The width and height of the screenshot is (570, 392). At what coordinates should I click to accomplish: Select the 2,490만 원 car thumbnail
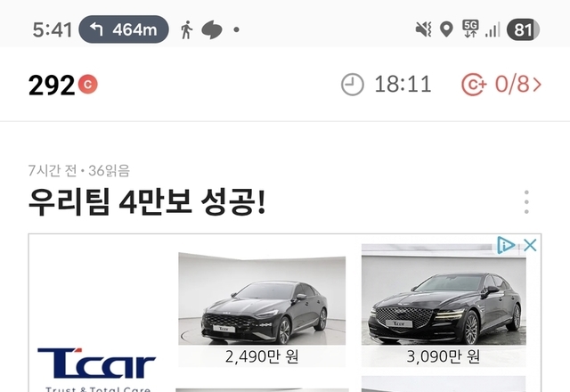[262, 298]
